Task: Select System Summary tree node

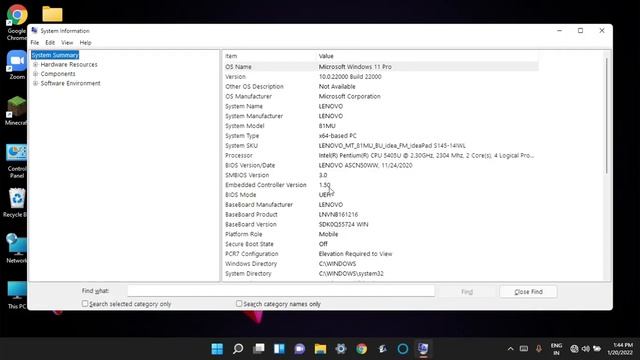Action: (x=55, y=55)
